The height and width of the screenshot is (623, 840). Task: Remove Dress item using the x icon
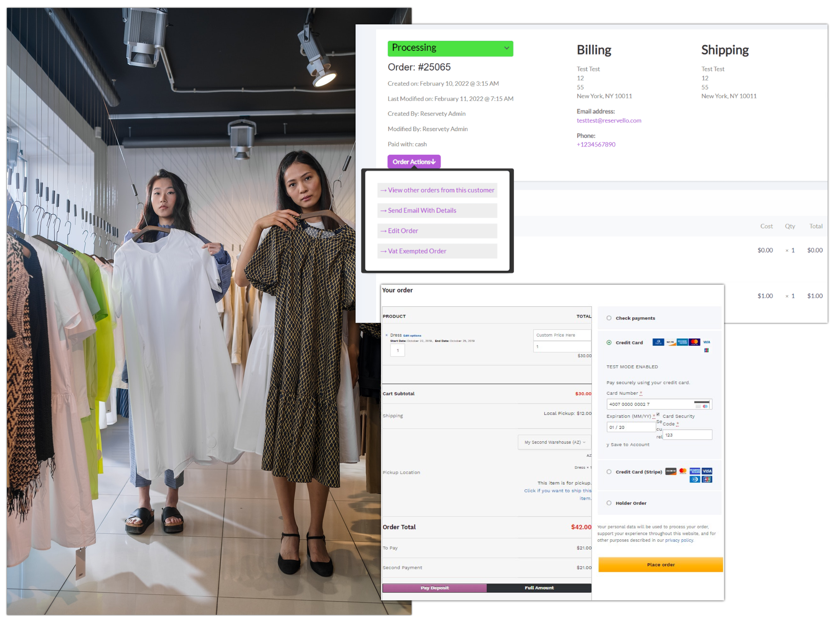(387, 335)
